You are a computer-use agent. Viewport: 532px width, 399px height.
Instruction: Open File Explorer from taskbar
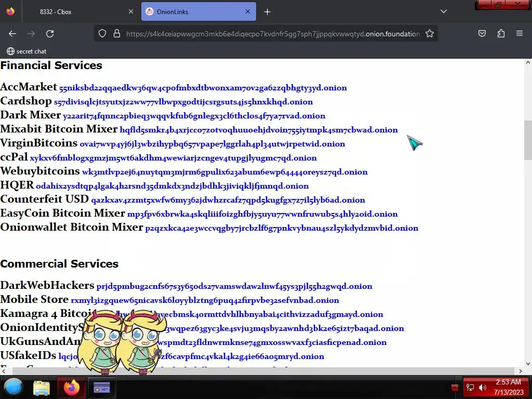pos(42,388)
